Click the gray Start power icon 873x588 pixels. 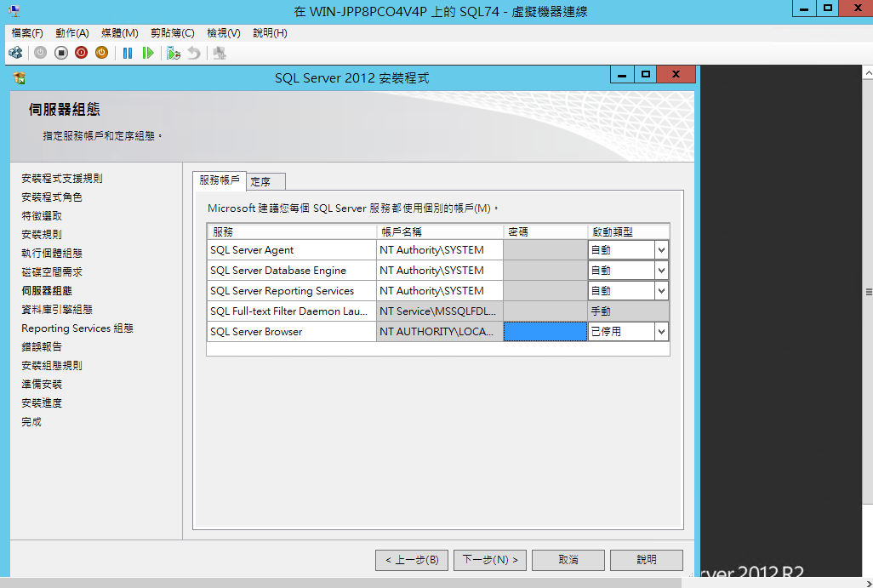tap(40, 53)
